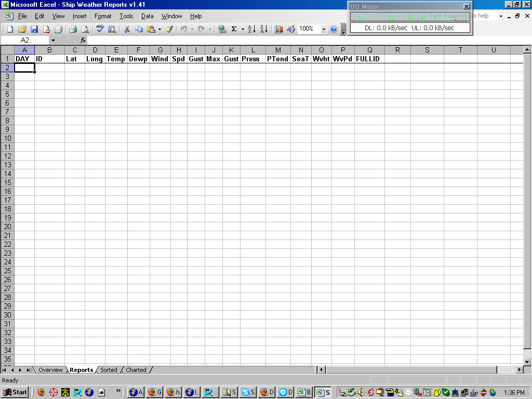
Task: Open the help question box dropdown
Action: coord(501,16)
